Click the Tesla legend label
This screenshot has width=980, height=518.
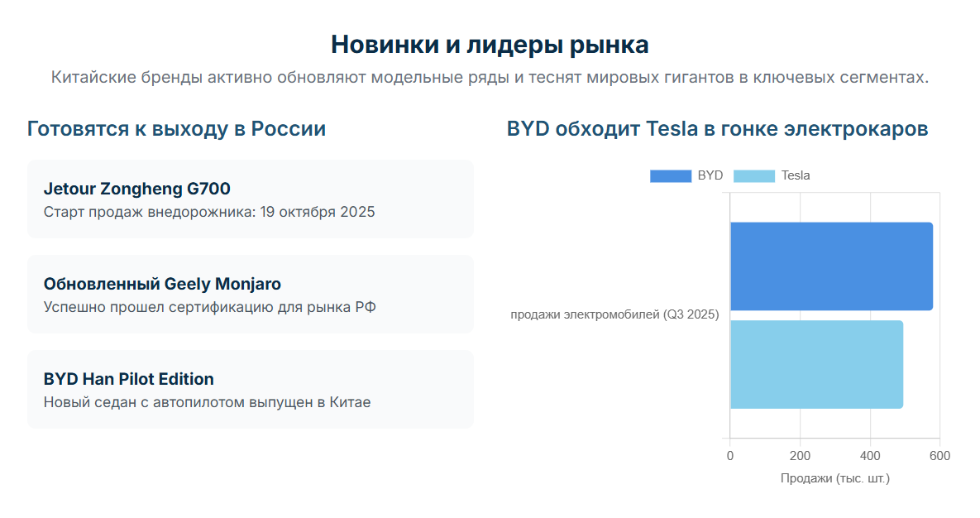pyautogui.click(x=796, y=175)
